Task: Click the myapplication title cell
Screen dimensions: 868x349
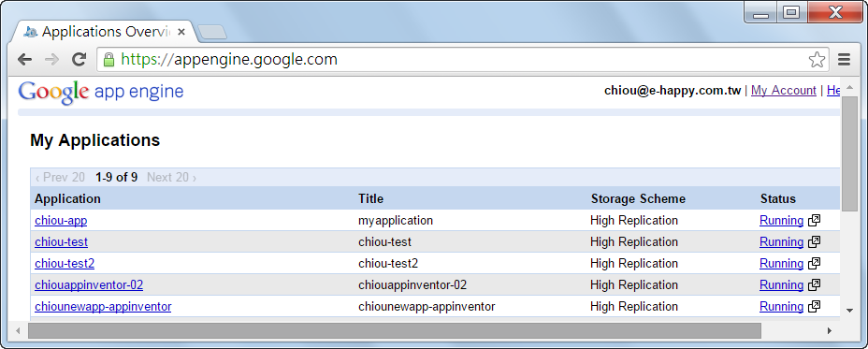Action: point(396,221)
